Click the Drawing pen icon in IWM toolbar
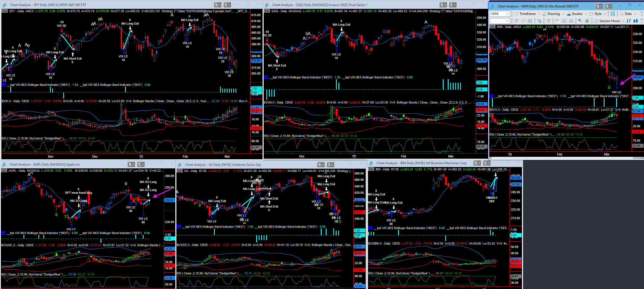Screen dimensions: 644x289 (x=544, y=14)
